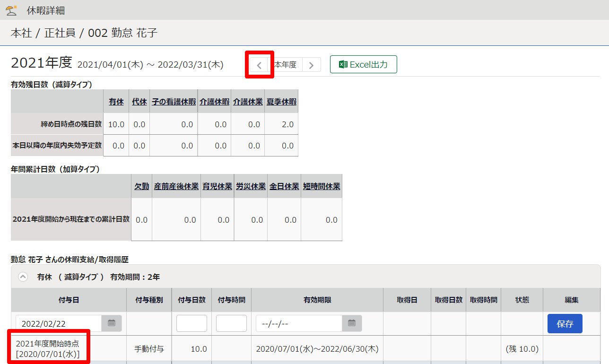Go to previous fiscal year arrow
This screenshot has height=364, width=609.
click(259, 65)
